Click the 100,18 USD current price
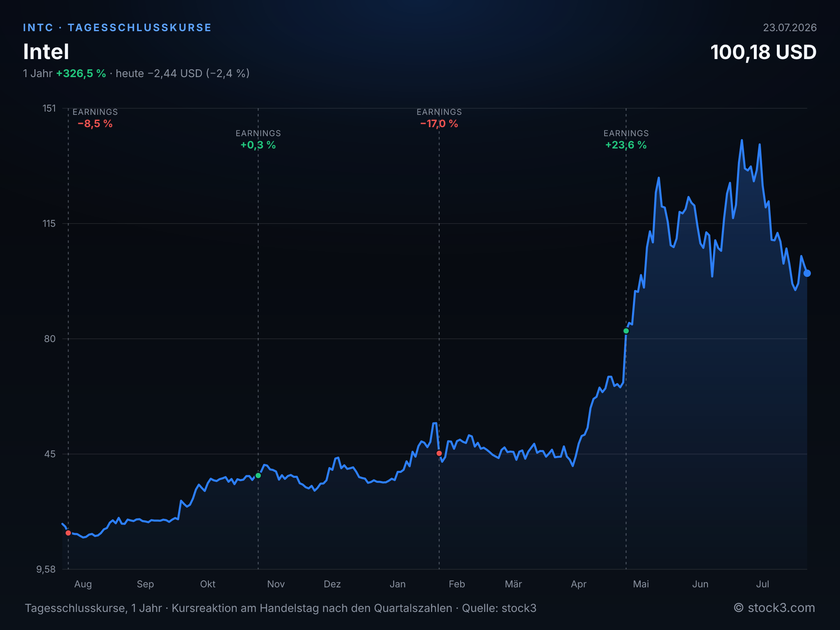The height and width of the screenshot is (630, 840). (x=763, y=52)
